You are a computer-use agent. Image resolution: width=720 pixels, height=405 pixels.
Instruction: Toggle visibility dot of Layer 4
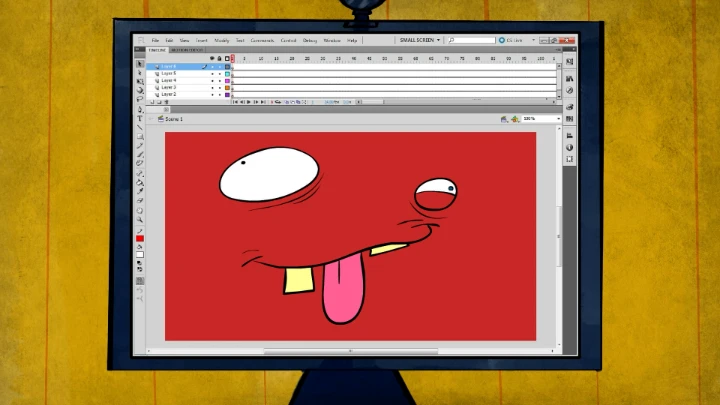point(212,81)
